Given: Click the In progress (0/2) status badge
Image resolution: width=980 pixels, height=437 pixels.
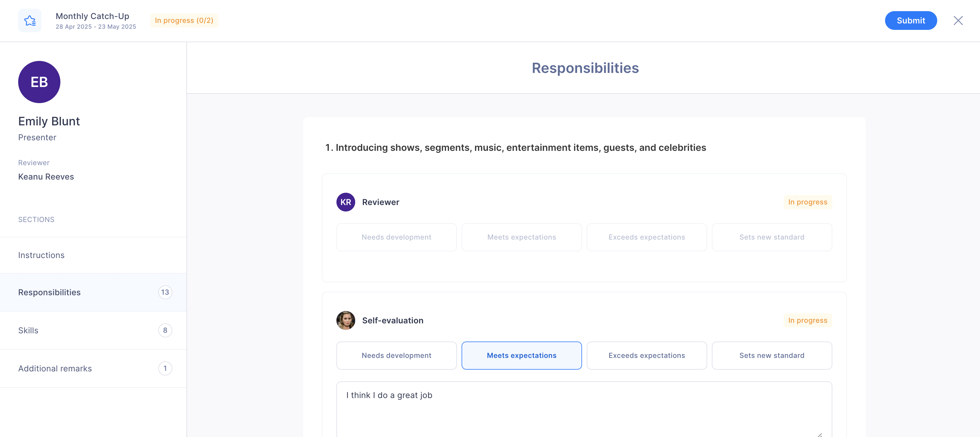Looking at the screenshot, I should (x=184, y=21).
